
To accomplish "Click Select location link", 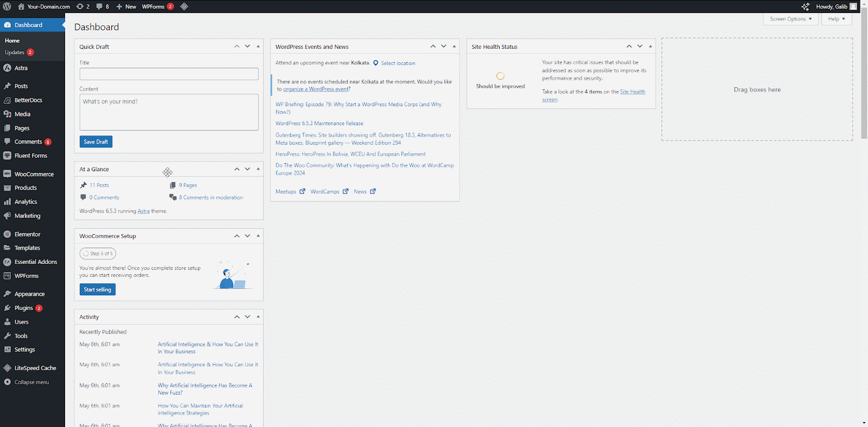I will (x=398, y=63).
